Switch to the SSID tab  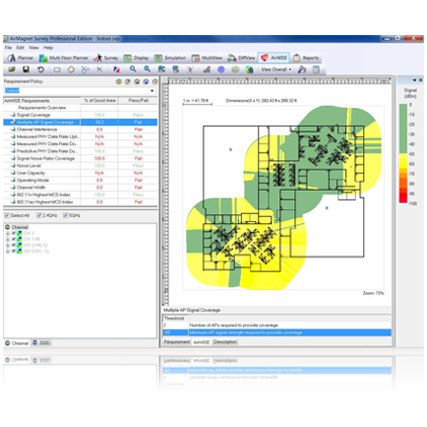[x=41, y=343]
